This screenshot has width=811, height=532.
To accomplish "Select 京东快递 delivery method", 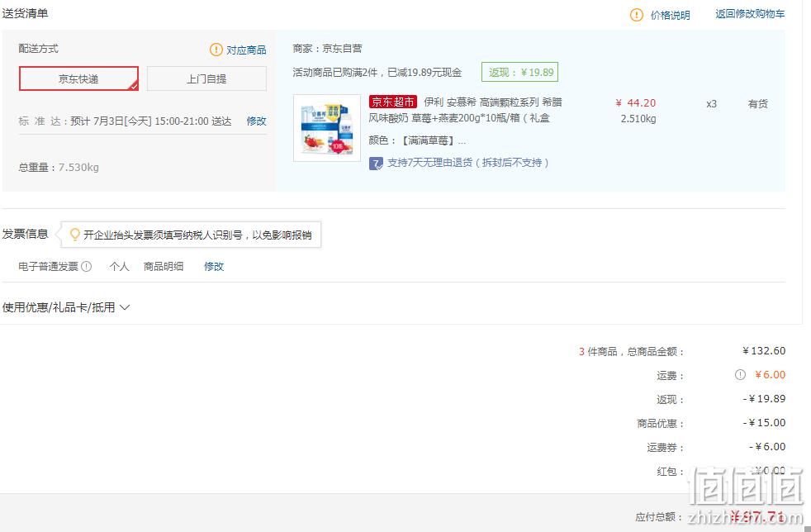I will (x=78, y=78).
